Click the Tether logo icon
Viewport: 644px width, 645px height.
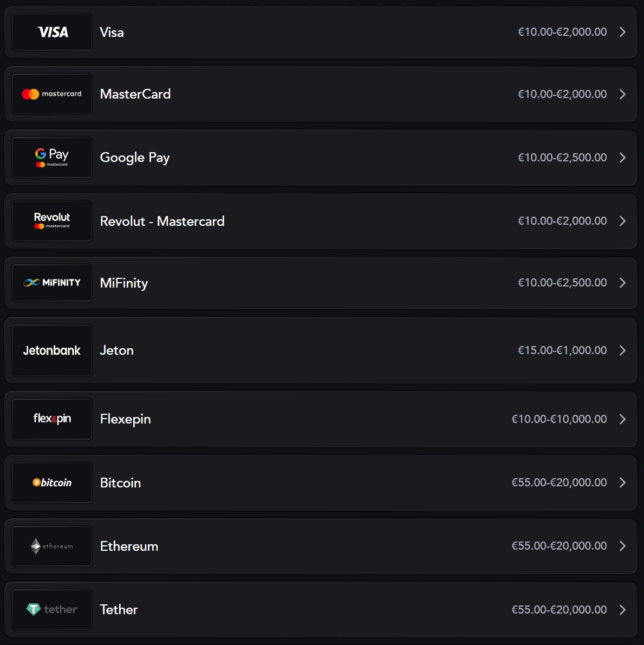coord(52,609)
